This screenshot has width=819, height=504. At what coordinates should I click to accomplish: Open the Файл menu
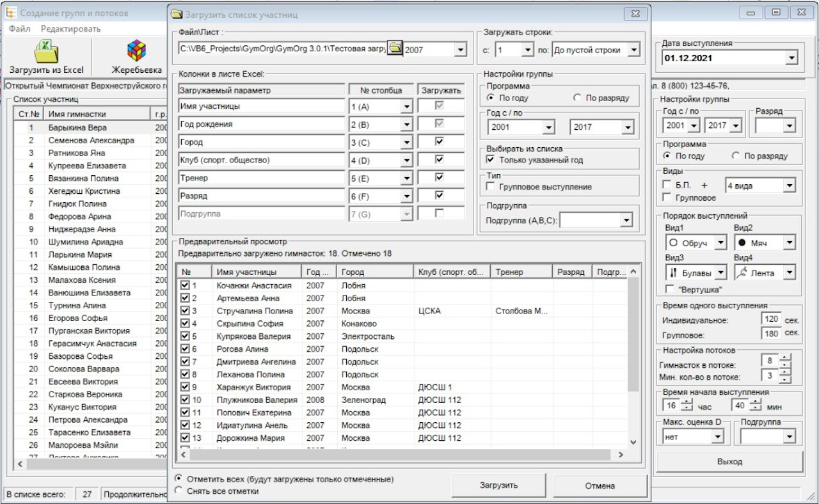click(x=19, y=29)
